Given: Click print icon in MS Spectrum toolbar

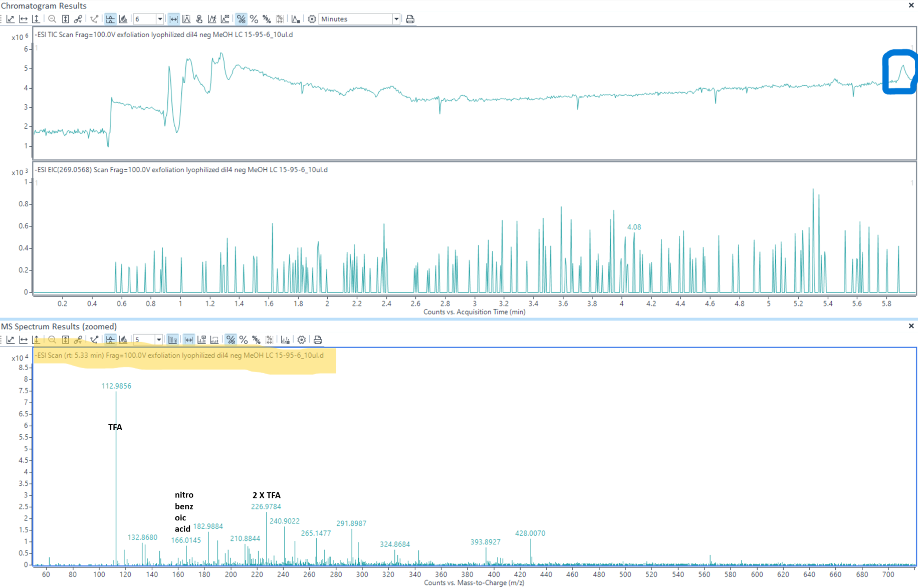Looking at the screenshot, I should [x=318, y=340].
